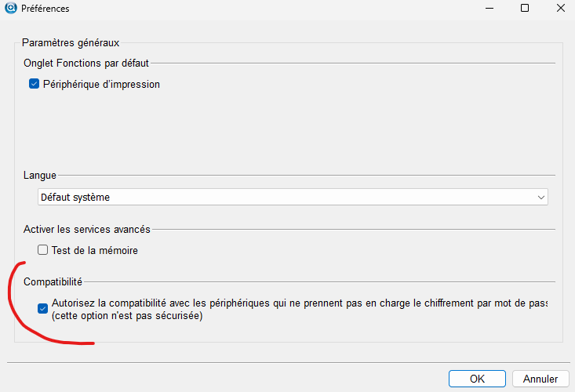The width and height of the screenshot is (575, 392).
Task: Maximize the Préférences window
Action: 525,9
